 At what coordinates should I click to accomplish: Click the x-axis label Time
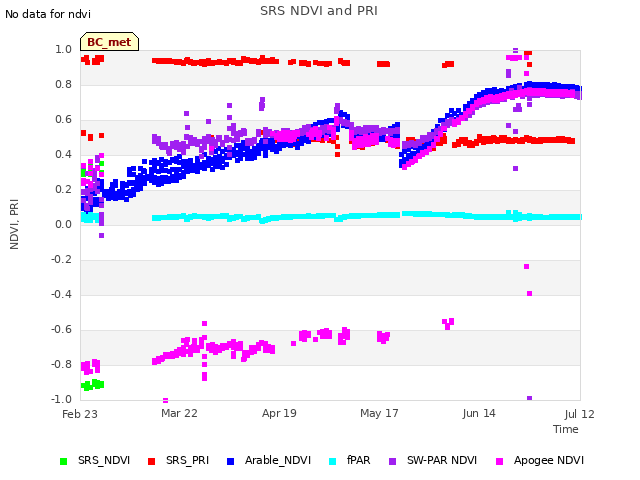(x=566, y=429)
